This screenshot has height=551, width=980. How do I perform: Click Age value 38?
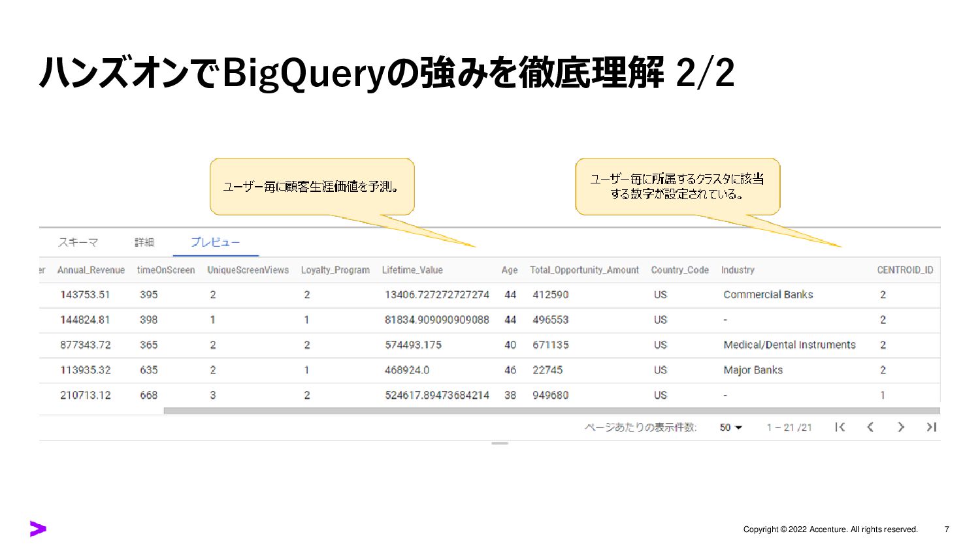pyautogui.click(x=510, y=395)
